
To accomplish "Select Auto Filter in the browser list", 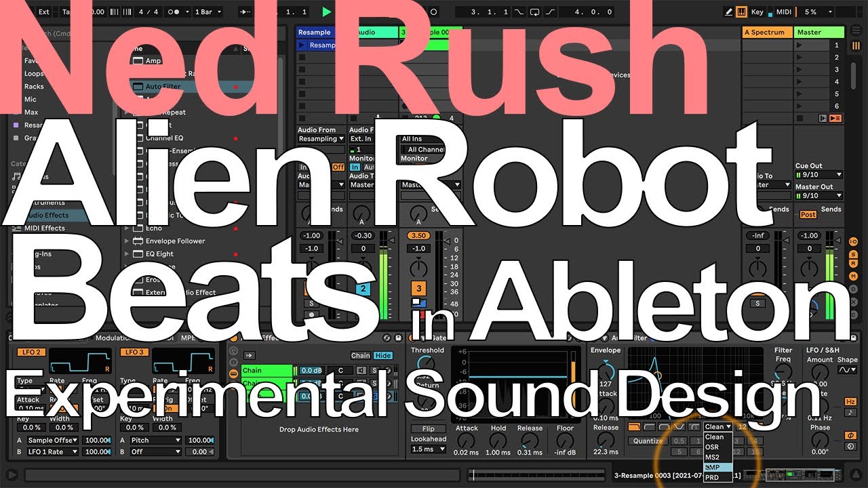I will [x=163, y=87].
